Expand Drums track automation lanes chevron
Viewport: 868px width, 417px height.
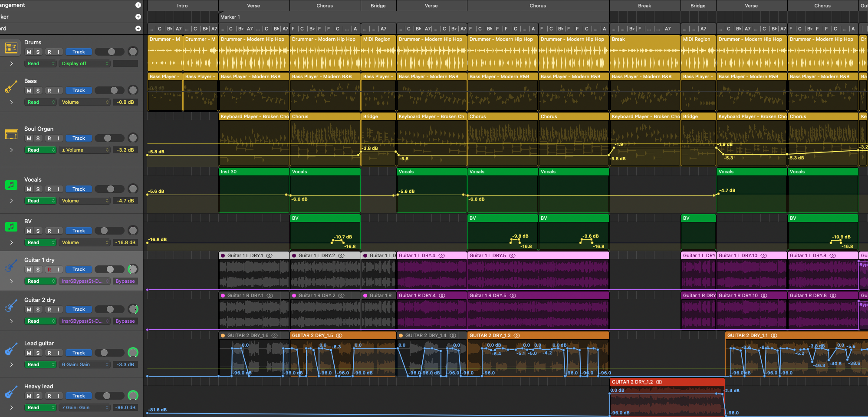pos(11,63)
